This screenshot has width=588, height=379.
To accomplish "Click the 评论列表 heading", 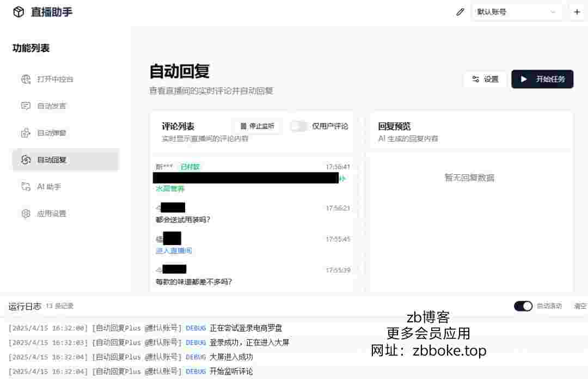I will click(x=177, y=126).
